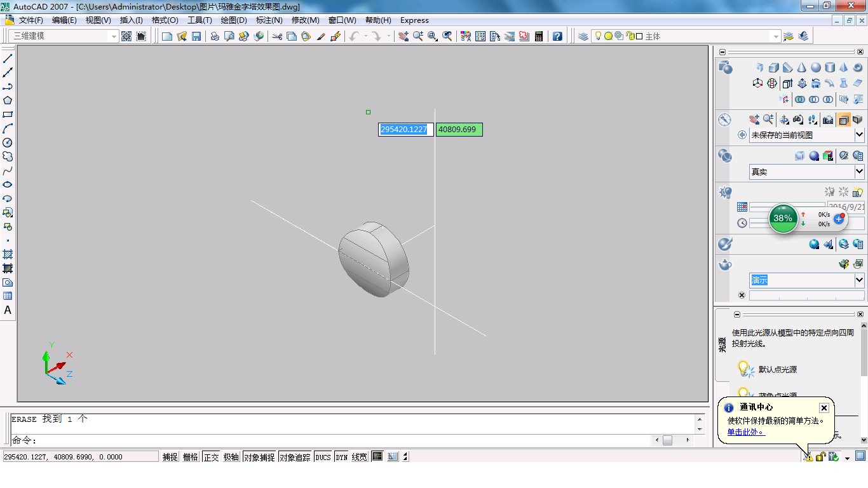
Task: Click the Save icon in the toolbar
Action: [x=196, y=36]
